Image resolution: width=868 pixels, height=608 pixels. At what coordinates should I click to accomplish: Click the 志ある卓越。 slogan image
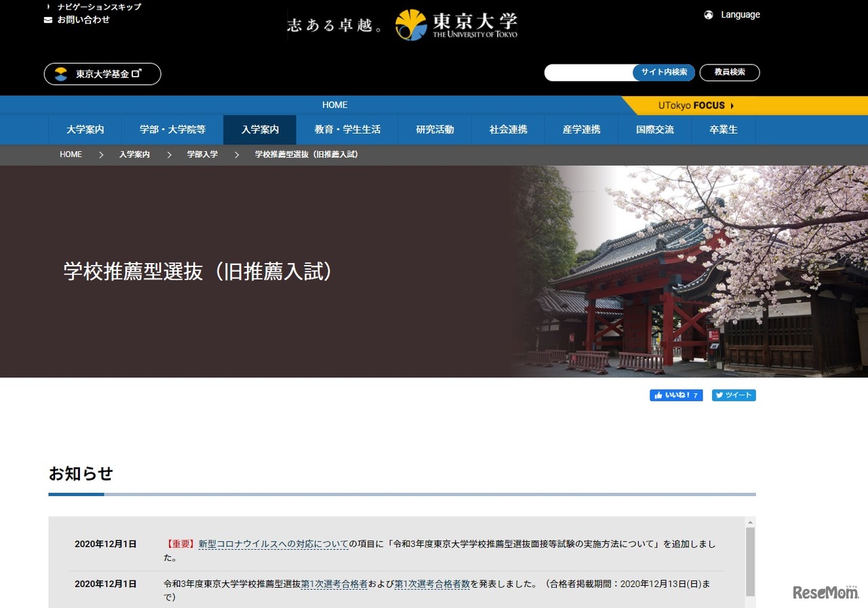(x=335, y=25)
